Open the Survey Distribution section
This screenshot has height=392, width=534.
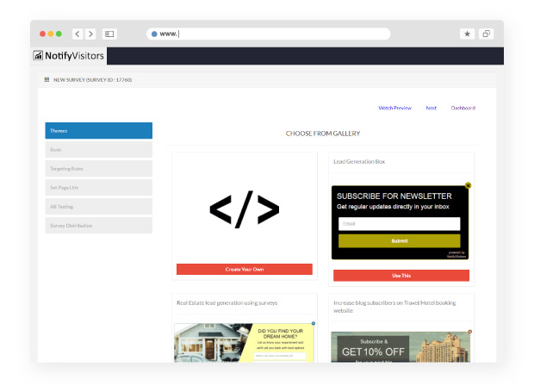(99, 226)
